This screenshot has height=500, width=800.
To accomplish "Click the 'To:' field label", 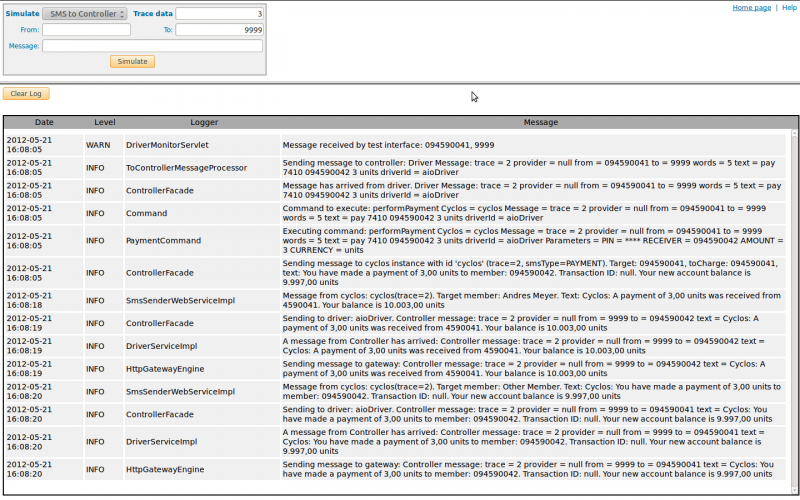I will pos(168,30).
